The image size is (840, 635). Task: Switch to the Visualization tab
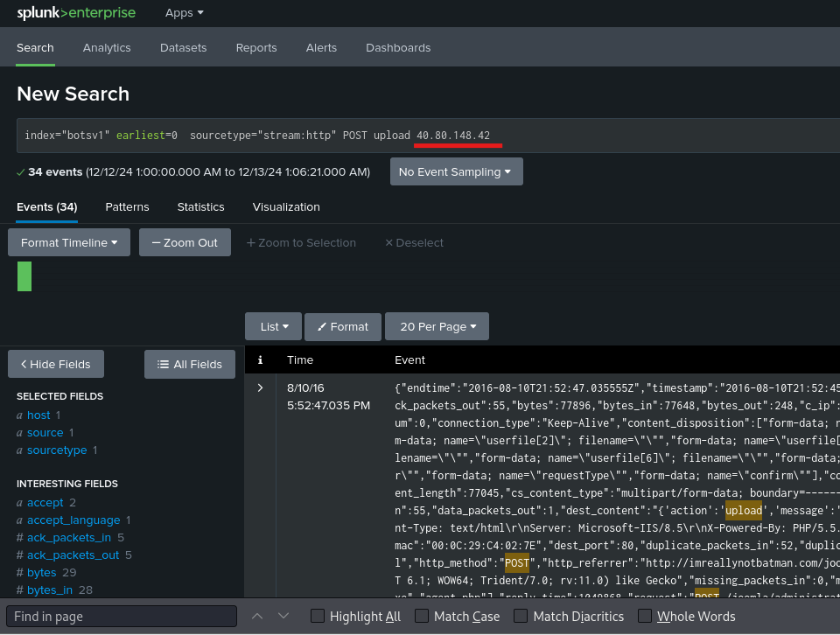286,207
